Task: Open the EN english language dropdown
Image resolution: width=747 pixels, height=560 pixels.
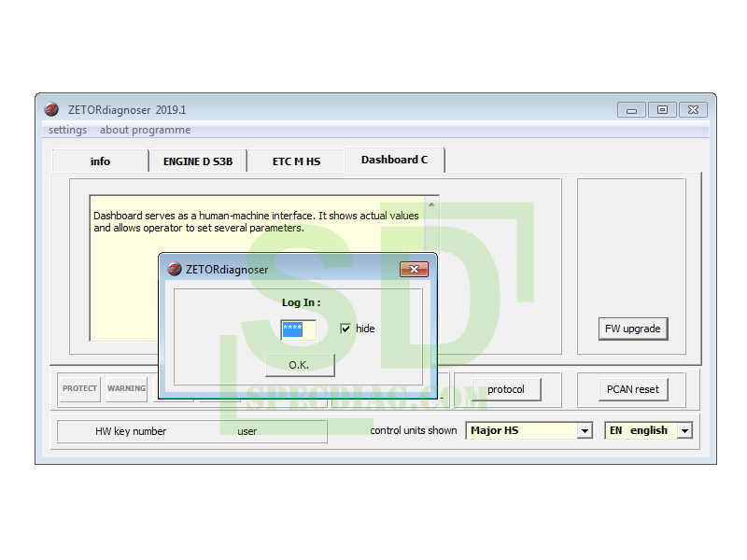Action: (684, 431)
